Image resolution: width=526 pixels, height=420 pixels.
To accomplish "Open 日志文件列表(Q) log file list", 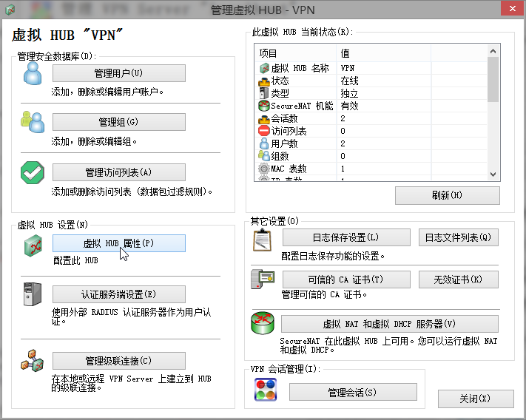I will [458, 237].
